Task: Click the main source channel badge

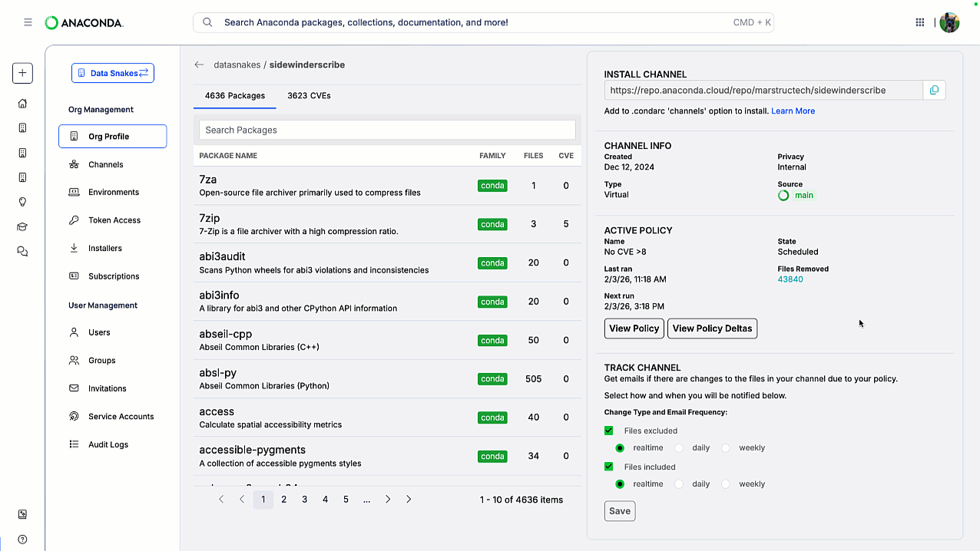Action: (796, 195)
